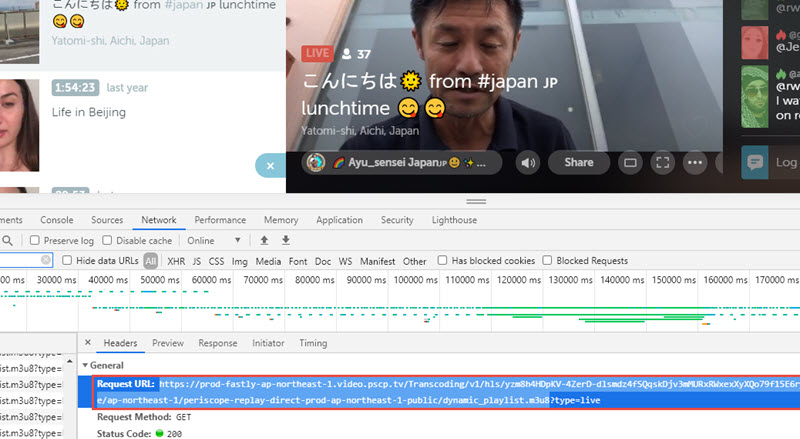This screenshot has width=800, height=439.
Task: Switch to the Initiator tab
Action: tap(268, 343)
